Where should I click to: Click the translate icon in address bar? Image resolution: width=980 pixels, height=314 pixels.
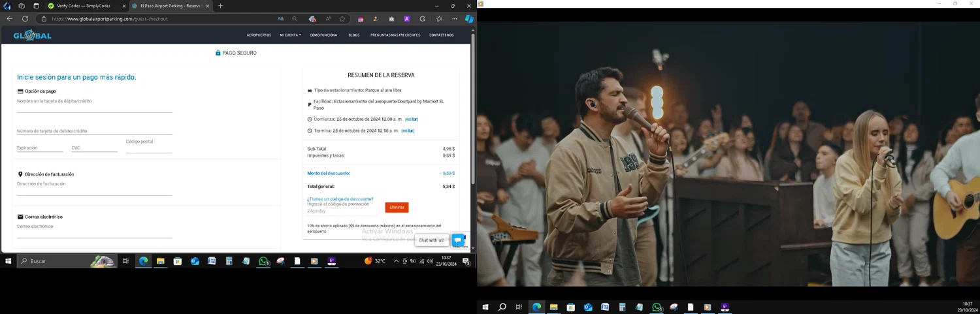point(281,19)
